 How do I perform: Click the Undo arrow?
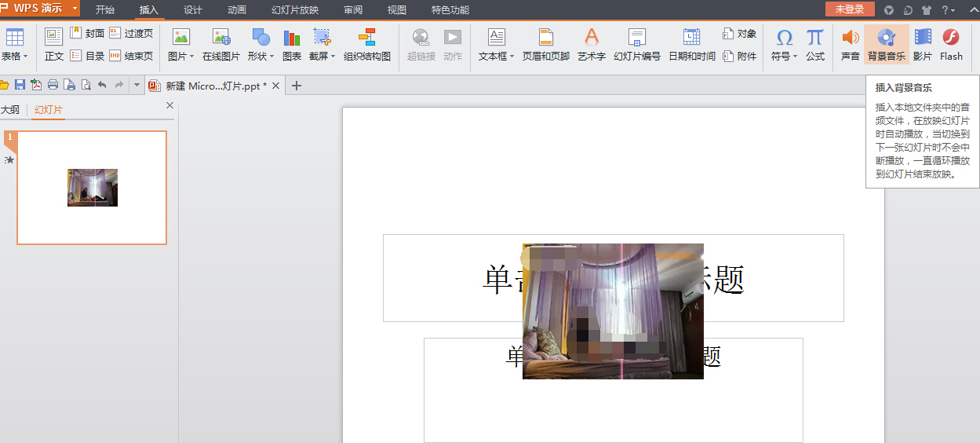[102, 85]
